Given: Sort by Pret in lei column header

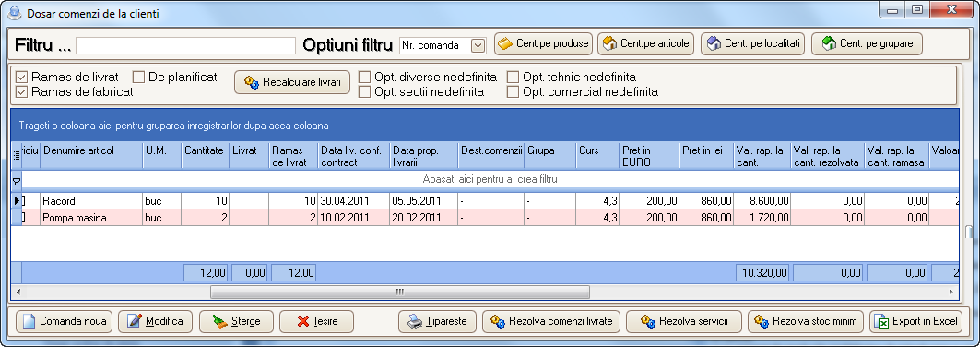Looking at the screenshot, I should click(706, 156).
